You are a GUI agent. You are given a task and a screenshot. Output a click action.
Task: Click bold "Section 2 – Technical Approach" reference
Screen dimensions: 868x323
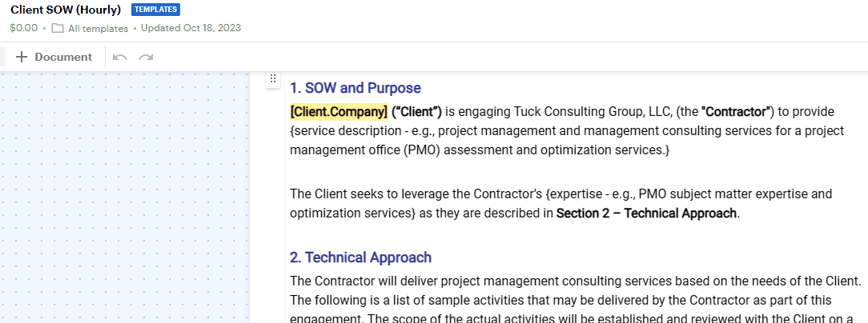pyautogui.click(x=646, y=213)
